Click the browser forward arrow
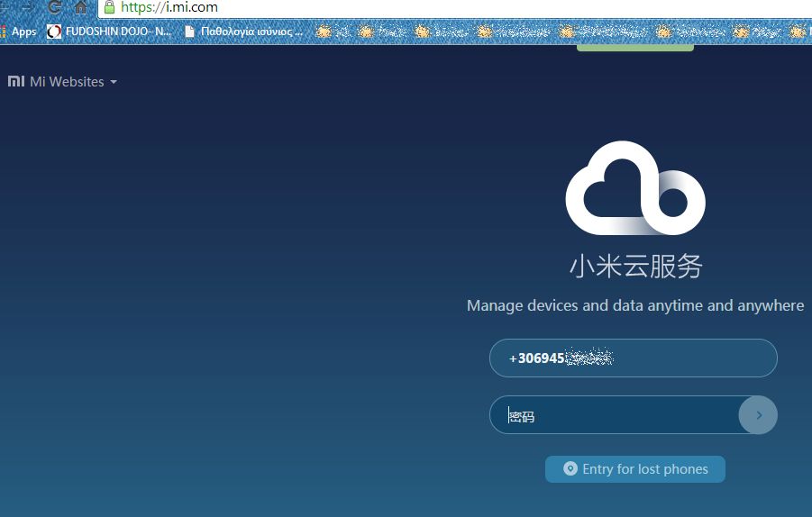The image size is (812, 517). coord(28,5)
